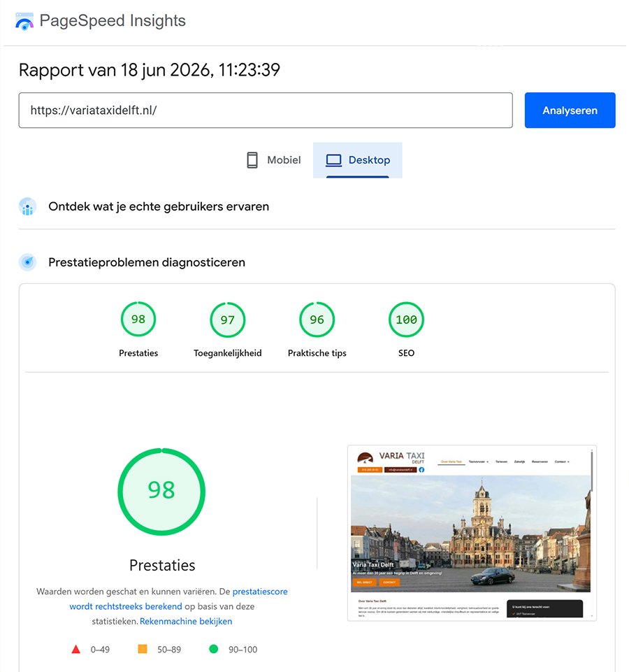Click the Analyseren button

coord(570,110)
